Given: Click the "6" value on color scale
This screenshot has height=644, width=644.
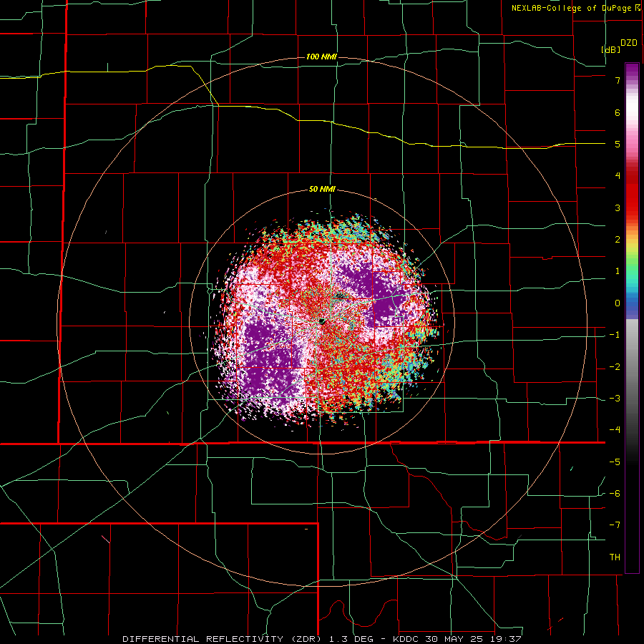Looking at the screenshot, I should tap(618, 112).
